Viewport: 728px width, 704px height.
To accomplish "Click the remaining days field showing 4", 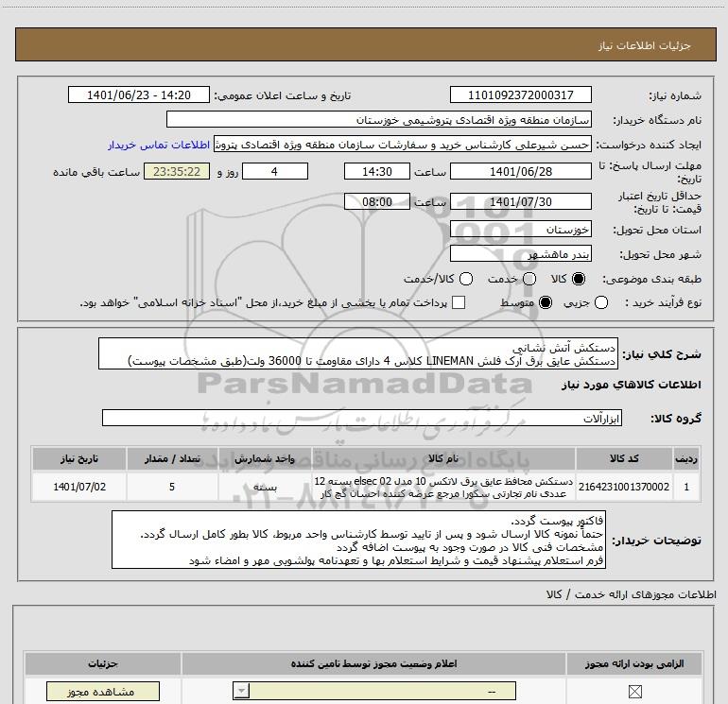I will click(275, 172).
